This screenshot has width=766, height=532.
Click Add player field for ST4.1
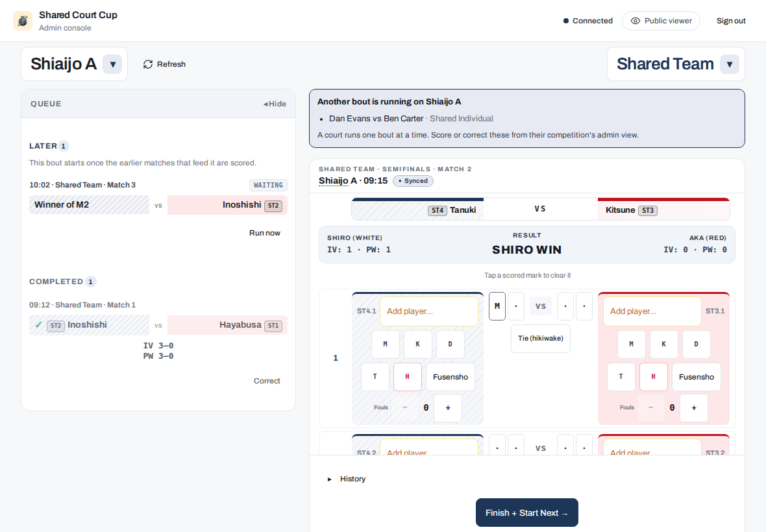[429, 311]
